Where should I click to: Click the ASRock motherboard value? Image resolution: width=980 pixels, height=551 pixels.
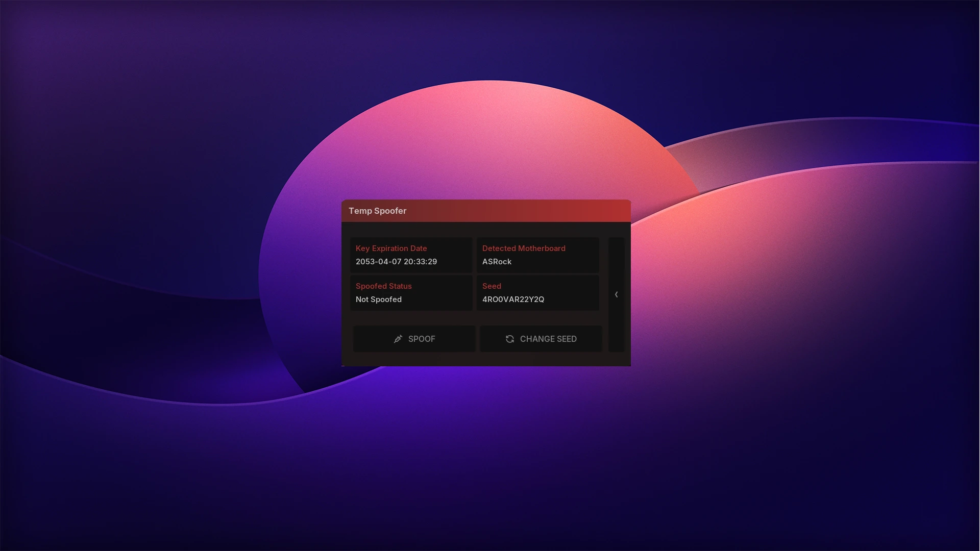click(x=497, y=262)
